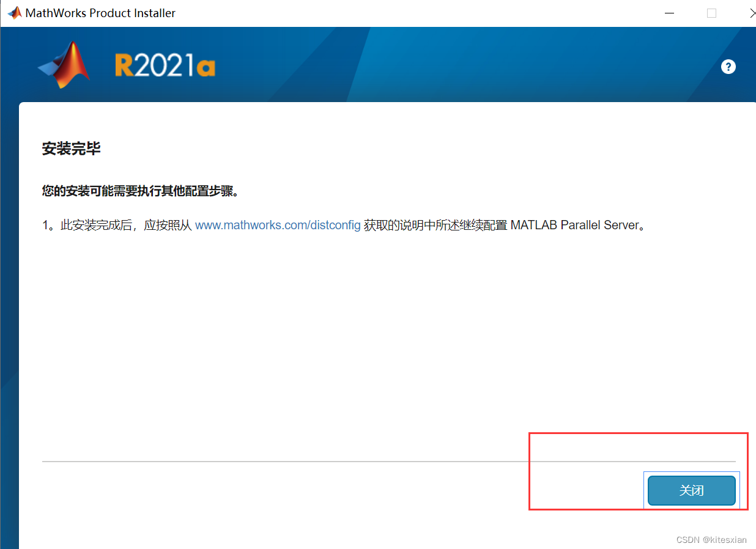
Task: Click the 您的安装可能需要执行其他配置步骤 message
Action: (x=140, y=191)
